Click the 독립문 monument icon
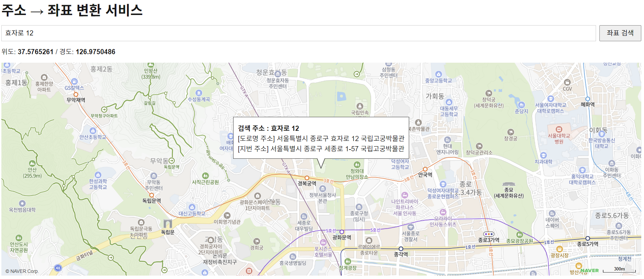 point(167,224)
